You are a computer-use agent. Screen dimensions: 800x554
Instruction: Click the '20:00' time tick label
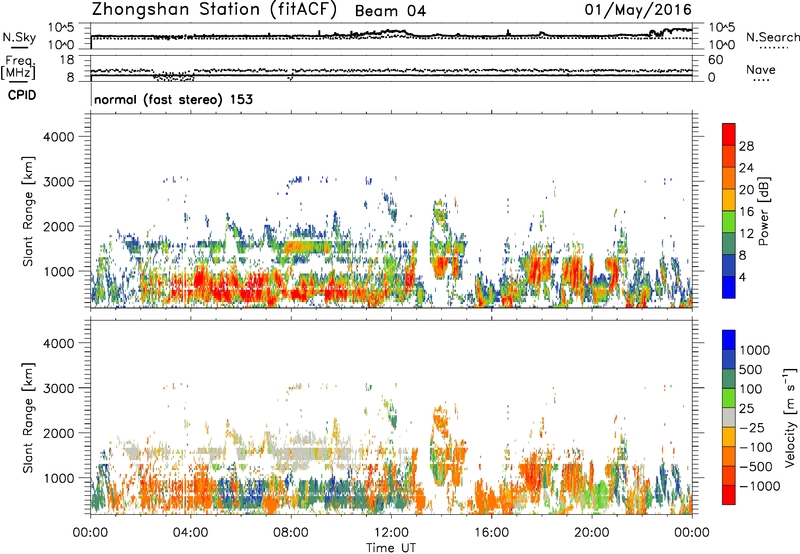pos(591,533)
